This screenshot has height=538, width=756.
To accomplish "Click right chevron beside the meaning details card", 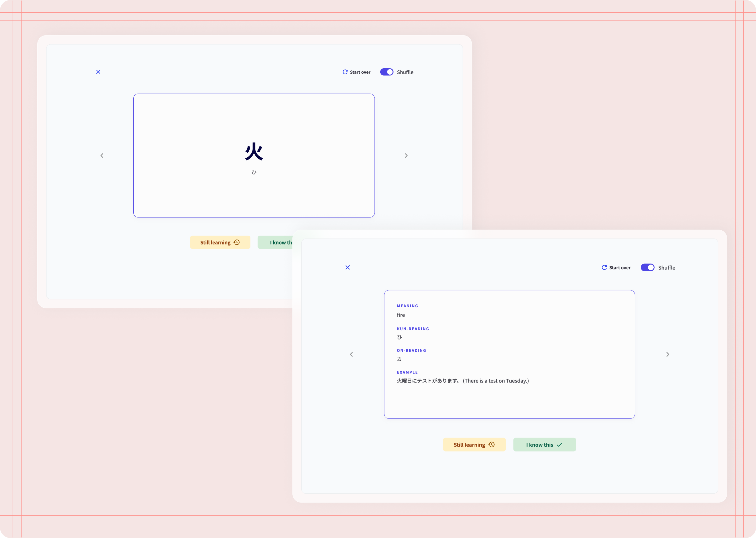I will (x=668, y=354).
